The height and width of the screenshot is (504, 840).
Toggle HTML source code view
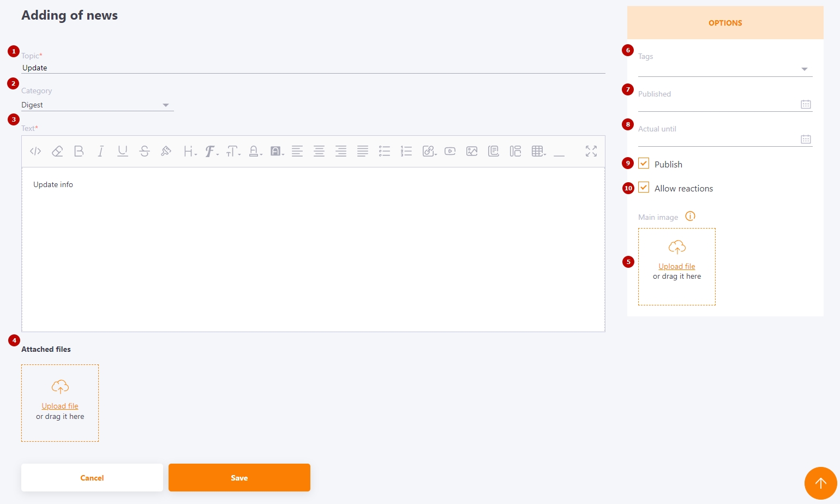pyautogui.click(x=35, y=151)
